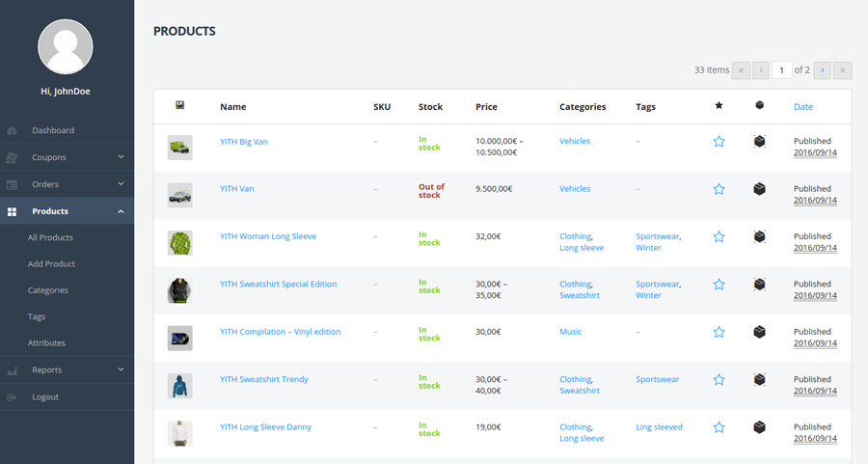Image resolution: width=868 pixels, height=464 pixels.
Task: Click the featured star column header icon
Action: coord(719,106)
